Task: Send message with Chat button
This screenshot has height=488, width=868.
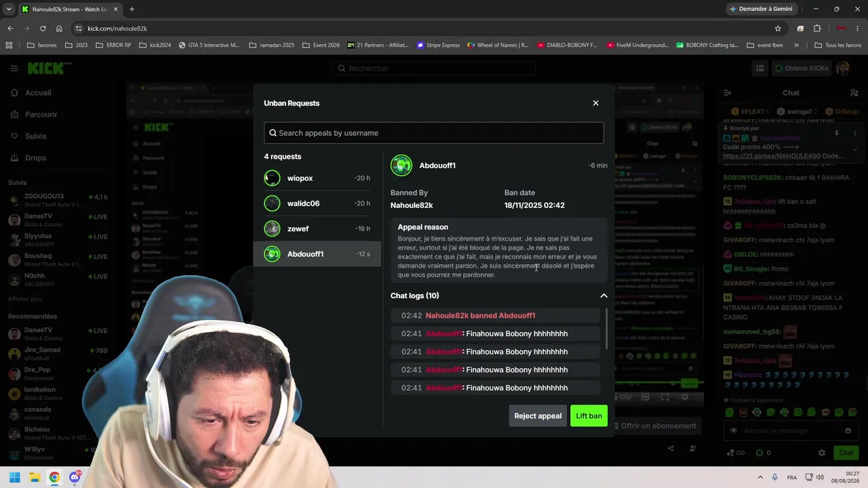Action: [x=846, y=453]
